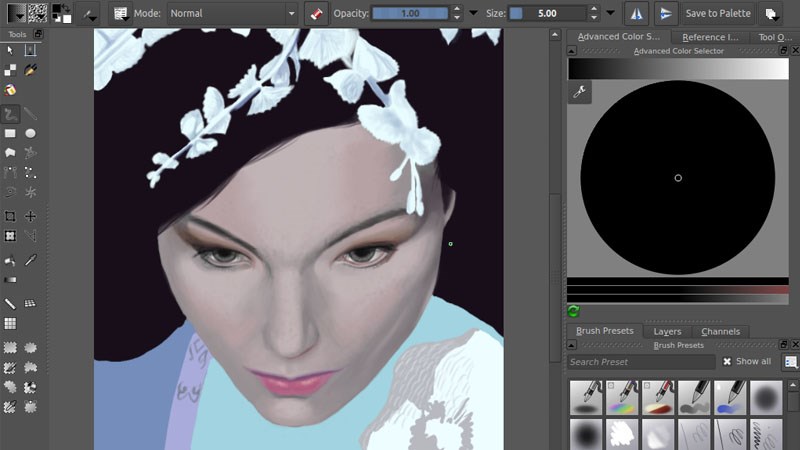Image resolution: width=800 pixels, height=450 pixels.
Task: Switch to the Channels tab
Action: [720, 331]
